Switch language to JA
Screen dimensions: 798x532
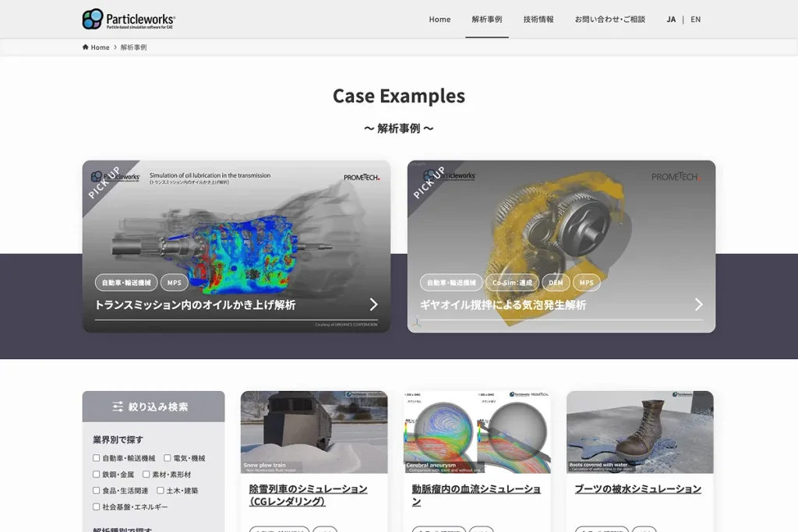[671, 19]
